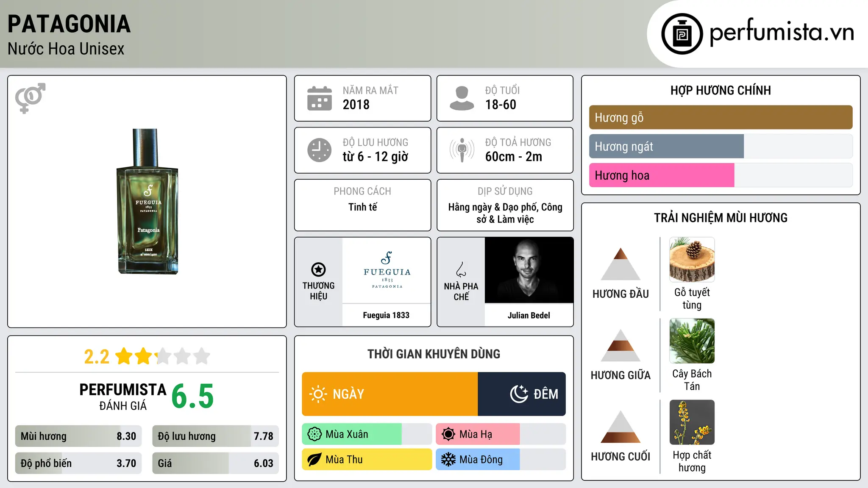Open the Fueguia 1833 brand name link
868x488 pixels.
386,315
